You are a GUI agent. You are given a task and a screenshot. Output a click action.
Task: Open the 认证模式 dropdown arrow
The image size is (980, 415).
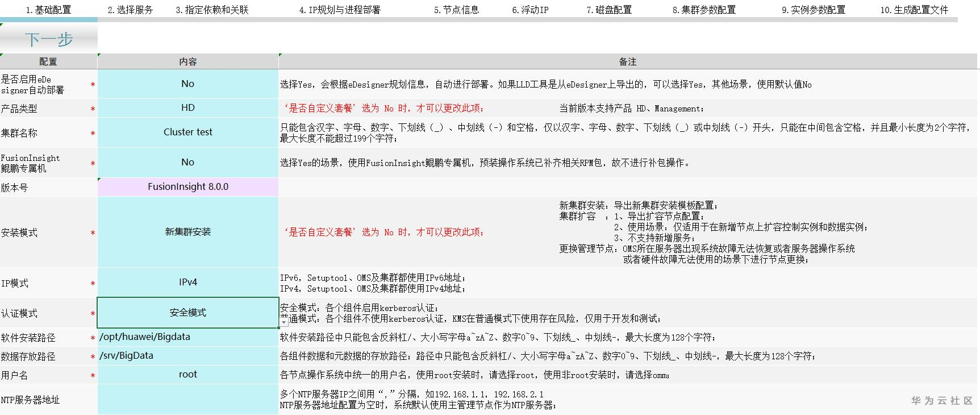coord(283,322)
